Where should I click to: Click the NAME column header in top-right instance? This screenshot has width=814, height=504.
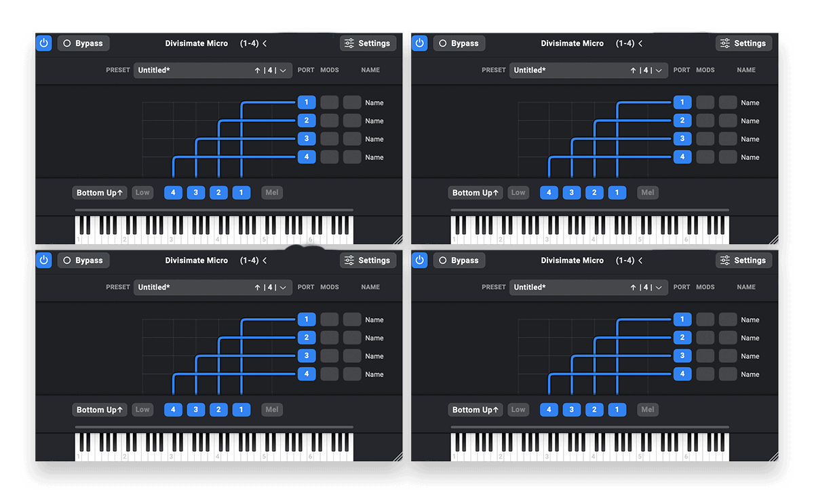(746, 70)
